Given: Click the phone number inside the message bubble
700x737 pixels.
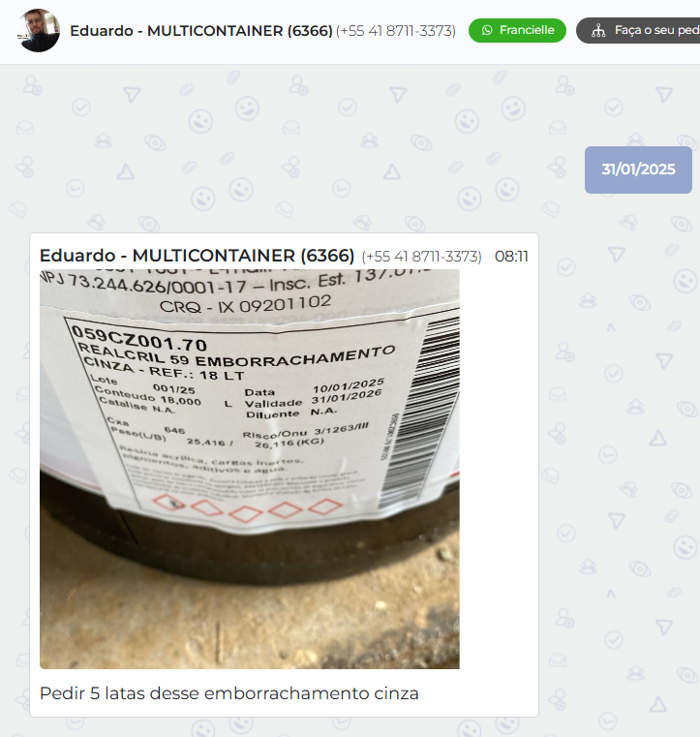Looking at the screenshot, I should (x=421, y=257).
